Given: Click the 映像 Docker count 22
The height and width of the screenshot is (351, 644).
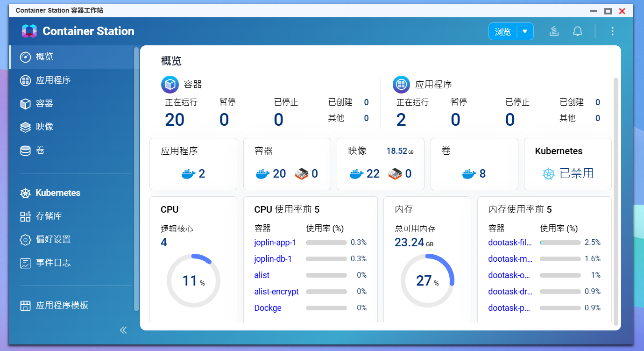Looking at the screenshot, I should click(373, 174).
